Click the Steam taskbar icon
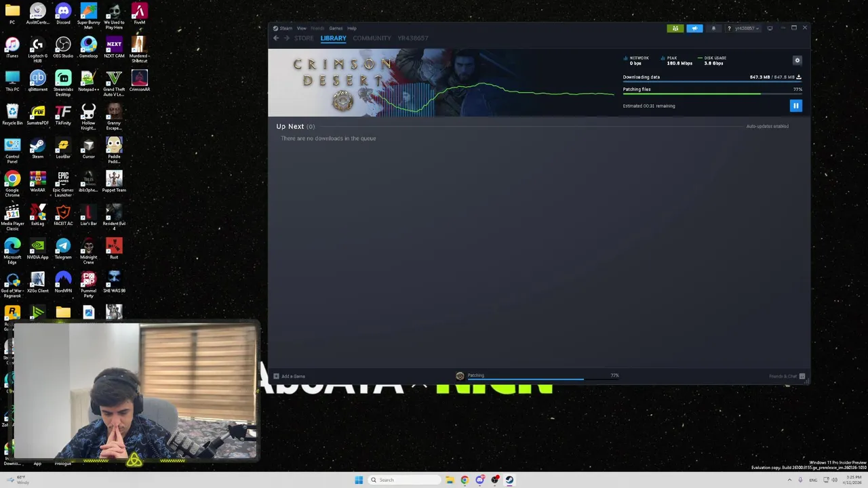 (x=509, y=480)
